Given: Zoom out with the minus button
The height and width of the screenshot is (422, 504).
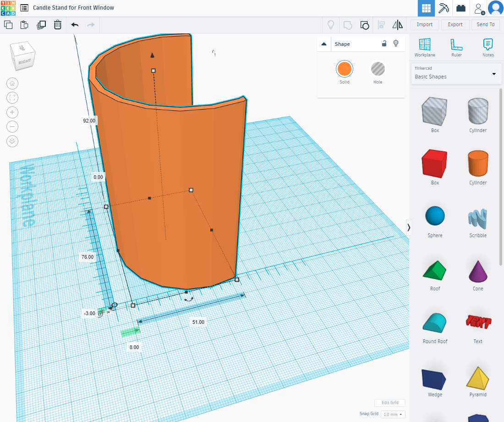Looking at the screenshot, I should pos(12,127).
